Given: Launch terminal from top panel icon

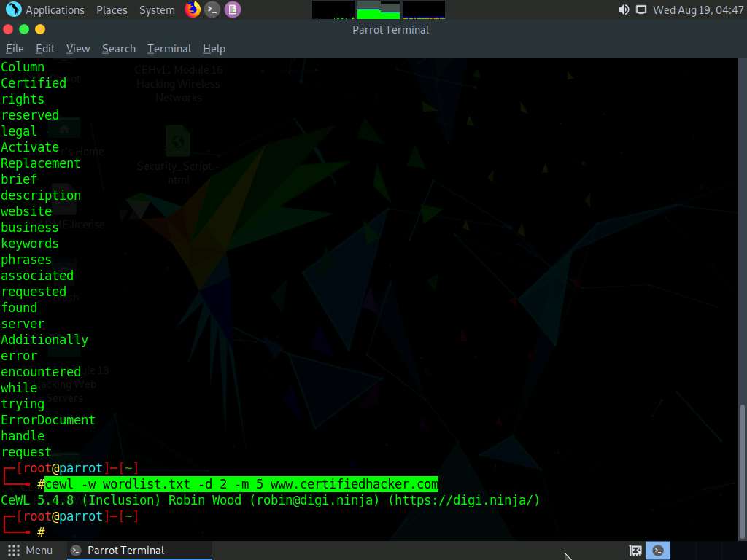Looking at the screenshot, I should (x=212, y=9).
